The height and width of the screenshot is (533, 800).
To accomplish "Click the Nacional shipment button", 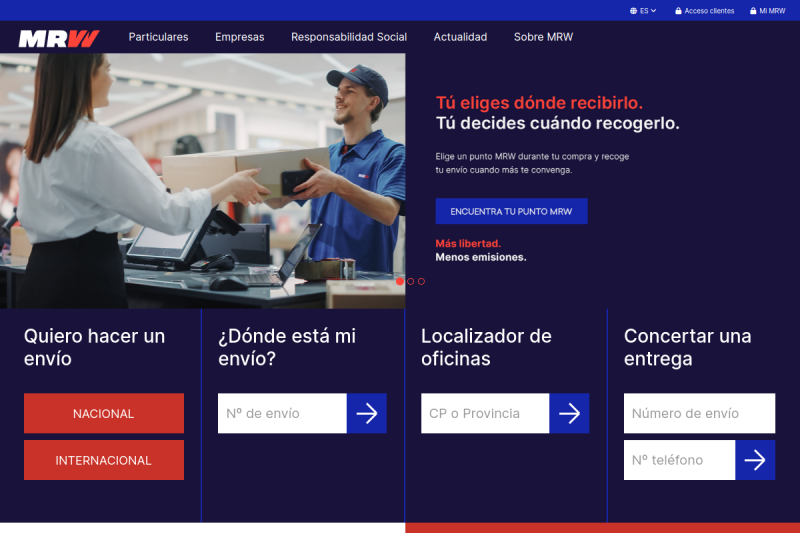I will [x=104, y=413].
